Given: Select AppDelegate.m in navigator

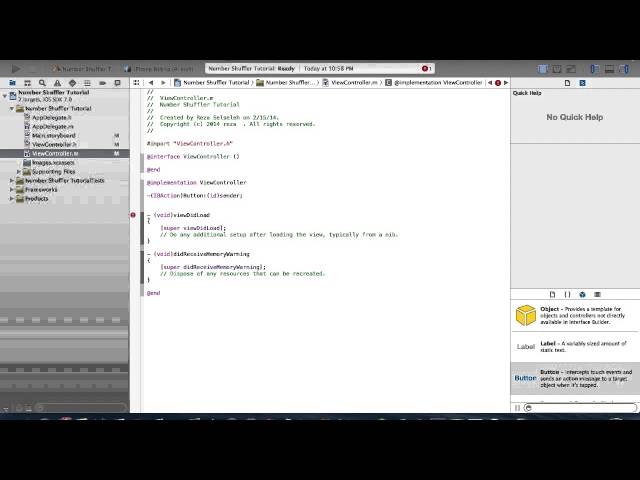Looking at the screenshot, I should [x=53, y=127].
